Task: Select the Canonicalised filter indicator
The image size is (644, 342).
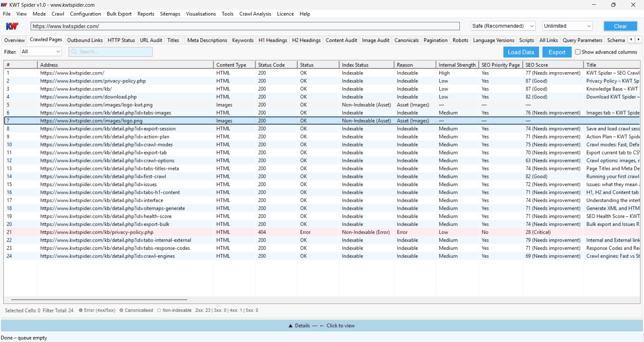Action: click(x=121, y=310)
